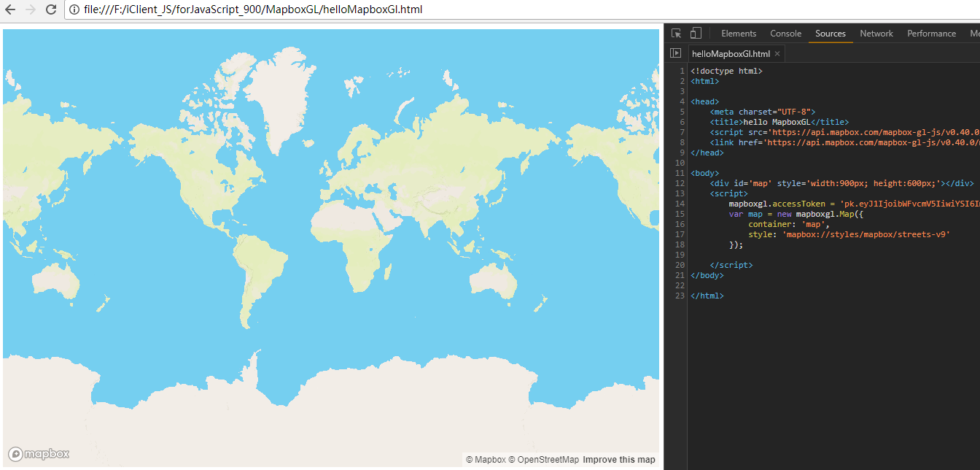
Task: Click the closing </html> tag on line 23
Action: click(x=707, y=296)
